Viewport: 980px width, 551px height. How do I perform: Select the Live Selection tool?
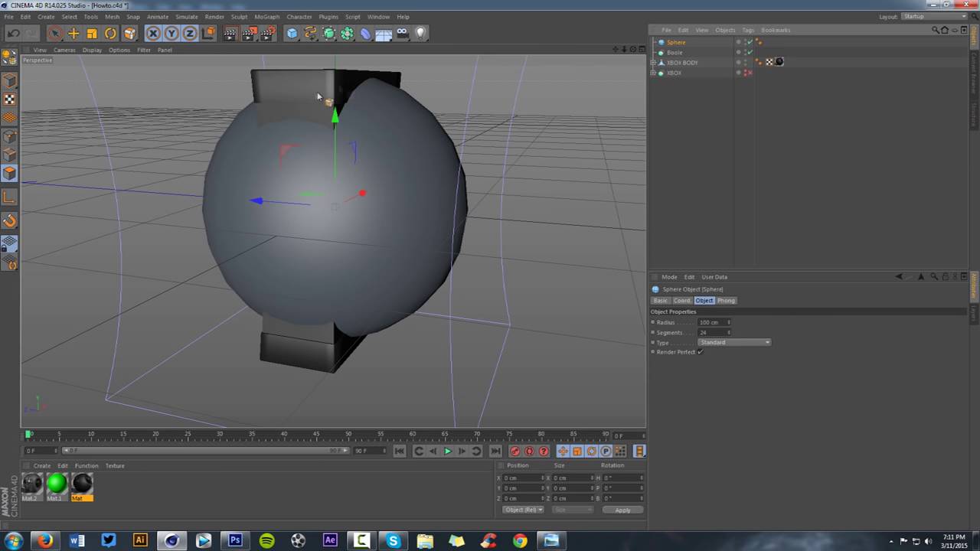[54, 33]
